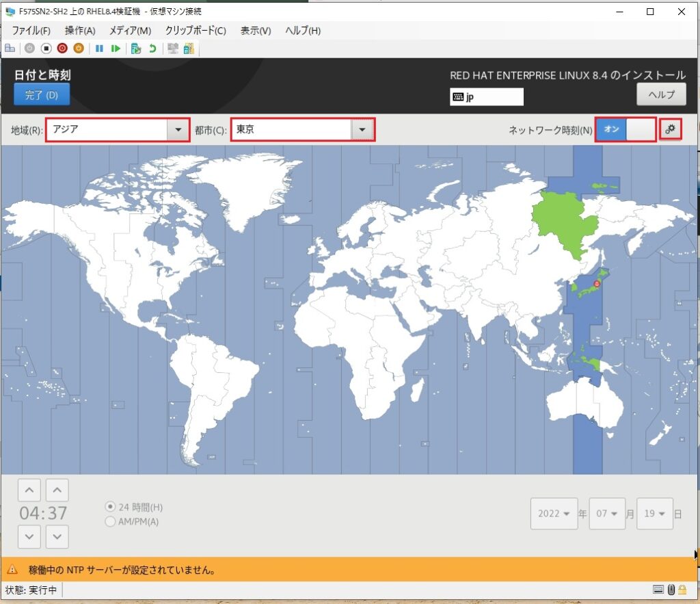Screen dimensions: 700x604
Task: Click the grey Start VM toolbar icon
Action: [x=29, y=49]
